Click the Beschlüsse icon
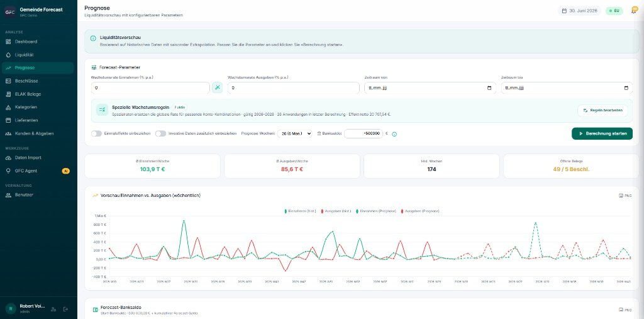 tap(8, 81)
